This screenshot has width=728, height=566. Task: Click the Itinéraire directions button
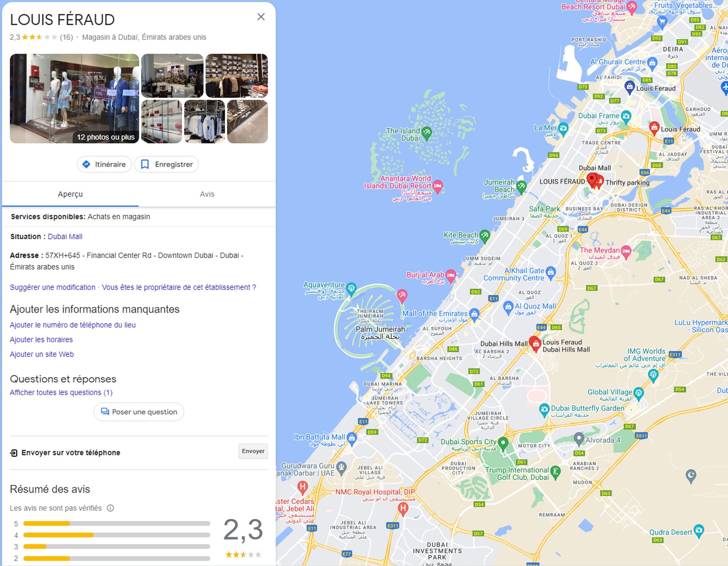pos(104,164)
